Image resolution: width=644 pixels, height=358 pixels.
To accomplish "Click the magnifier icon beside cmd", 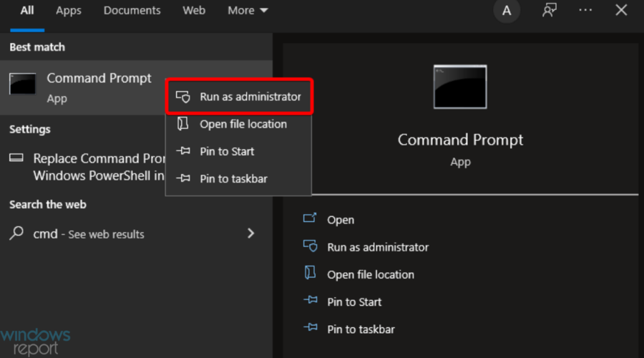I will point(16,233).
